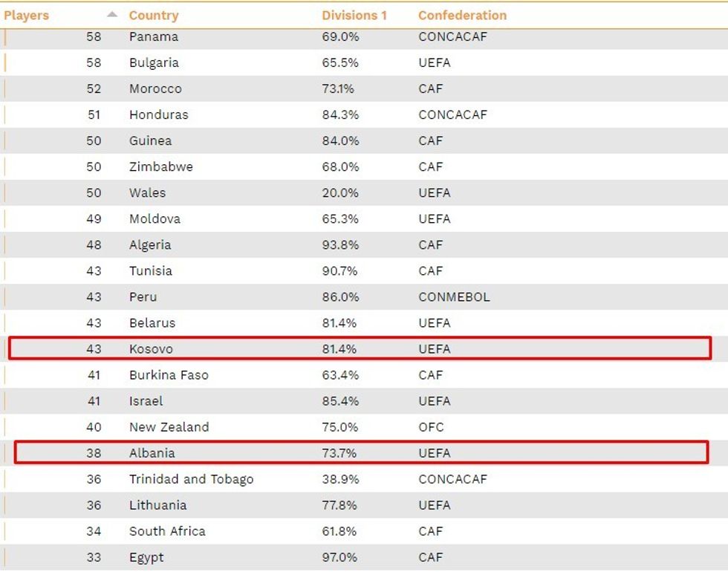Sort by Confederation column header
This screenshot has height=572, width=728.
462,16
